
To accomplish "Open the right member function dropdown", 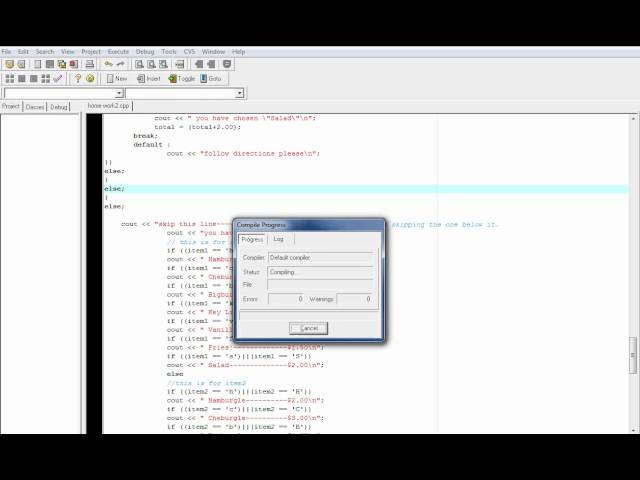I will click(x=240, y=93).
